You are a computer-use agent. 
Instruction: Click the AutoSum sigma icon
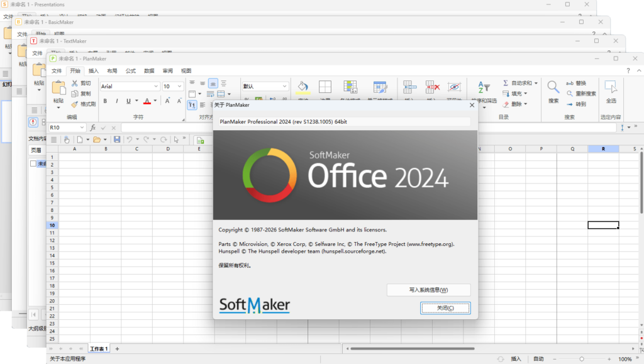[506, 83]
